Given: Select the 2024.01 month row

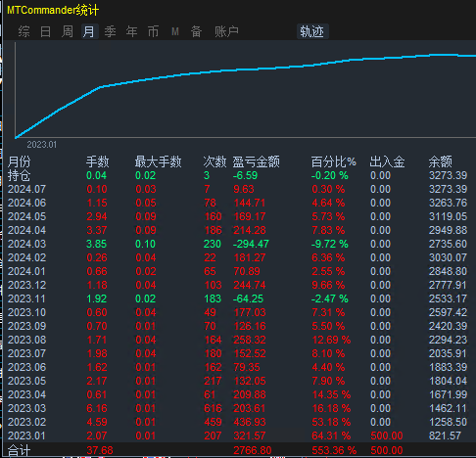Looking at the screenshot, I should pyautogui.click(x=238, y=271).
